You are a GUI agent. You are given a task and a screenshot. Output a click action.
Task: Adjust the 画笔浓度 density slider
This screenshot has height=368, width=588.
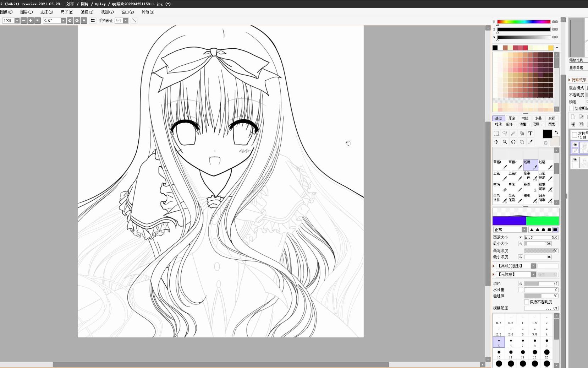click(541, 251)
